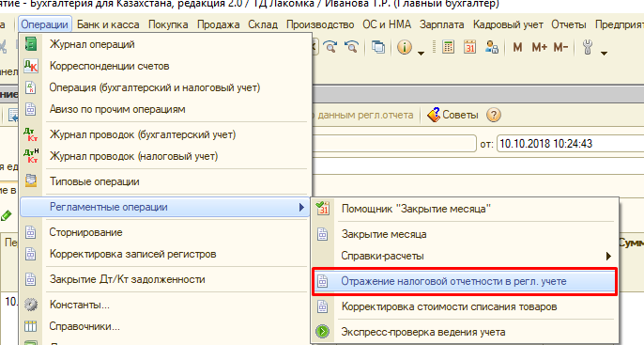644x345 pixels.
Task: Open the Кадровый учет menu
Action: [508, 24]
